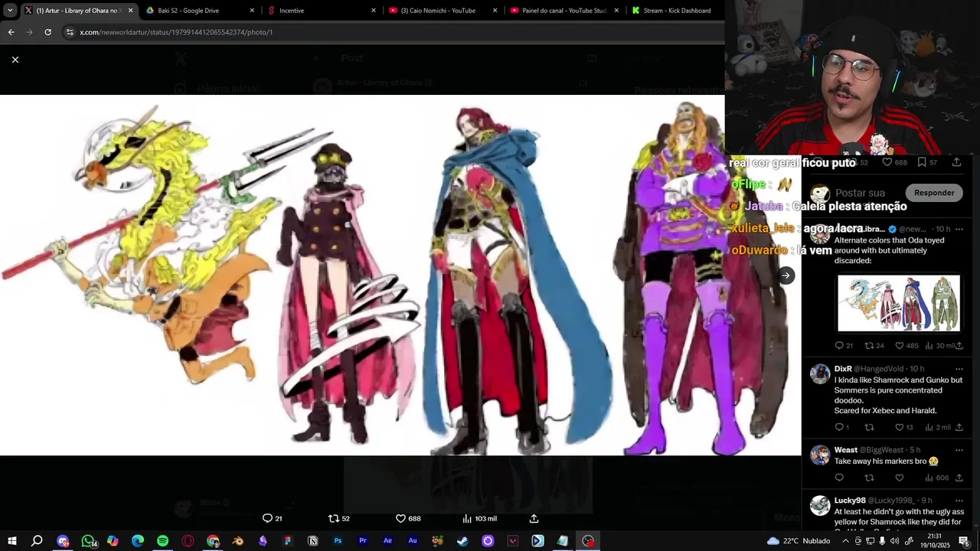The height and width of the screenshot is (551, 980).
Task: View analytics showing 103 mil views
Action: click(479, 518)
